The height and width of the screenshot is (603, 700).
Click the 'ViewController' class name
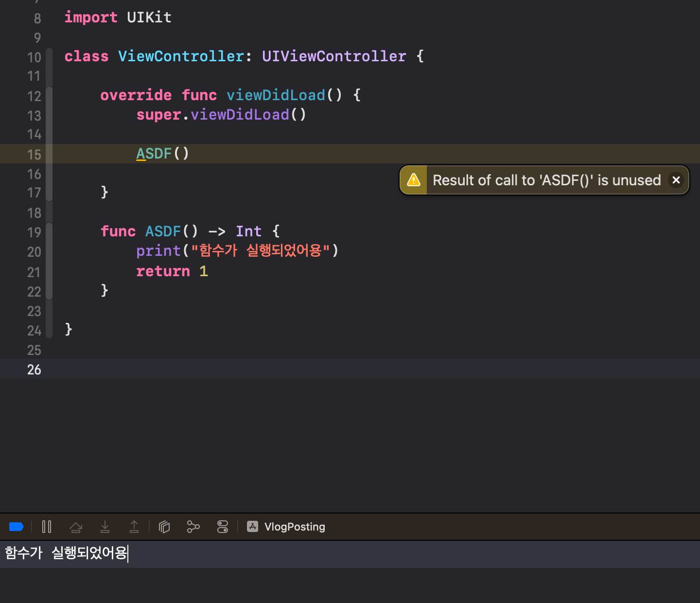(181, 56)
